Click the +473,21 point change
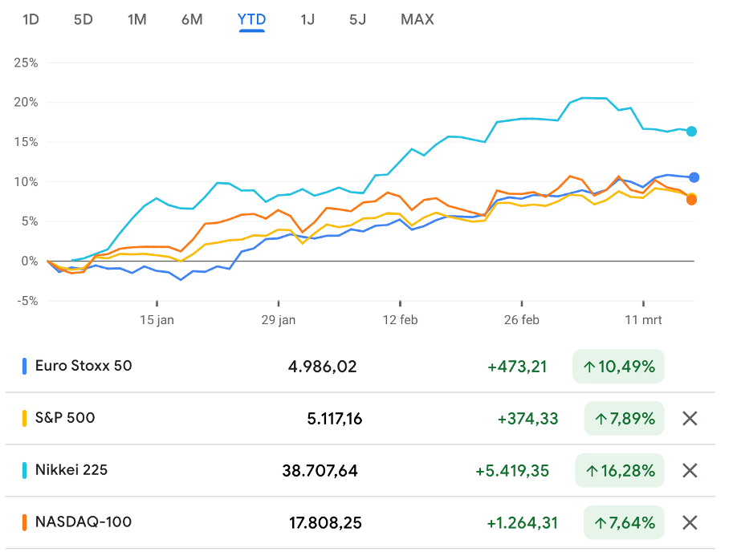This screenshot has height=560, width=729. click(x=517, y=367)
